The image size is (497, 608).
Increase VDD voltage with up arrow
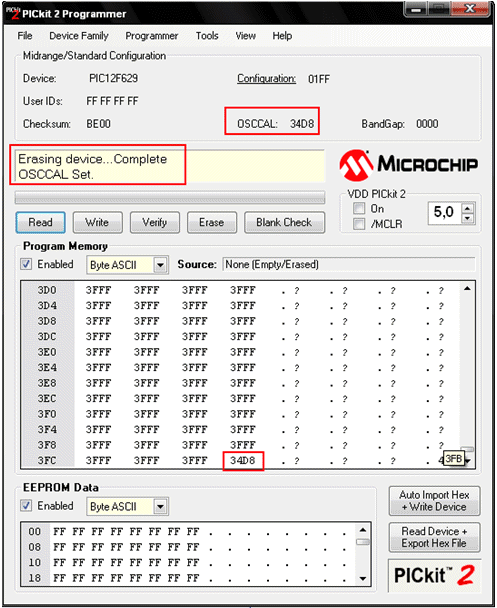coord(468,208)
